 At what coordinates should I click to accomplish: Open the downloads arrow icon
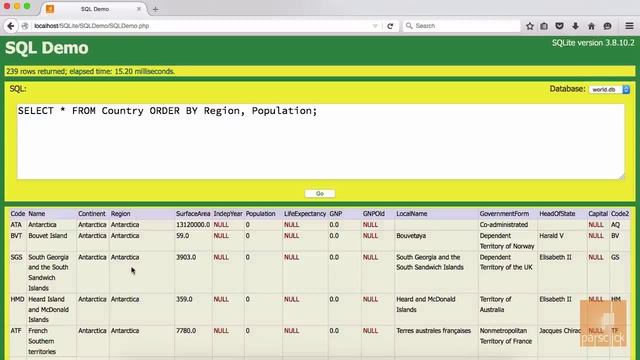coord(576,26)
